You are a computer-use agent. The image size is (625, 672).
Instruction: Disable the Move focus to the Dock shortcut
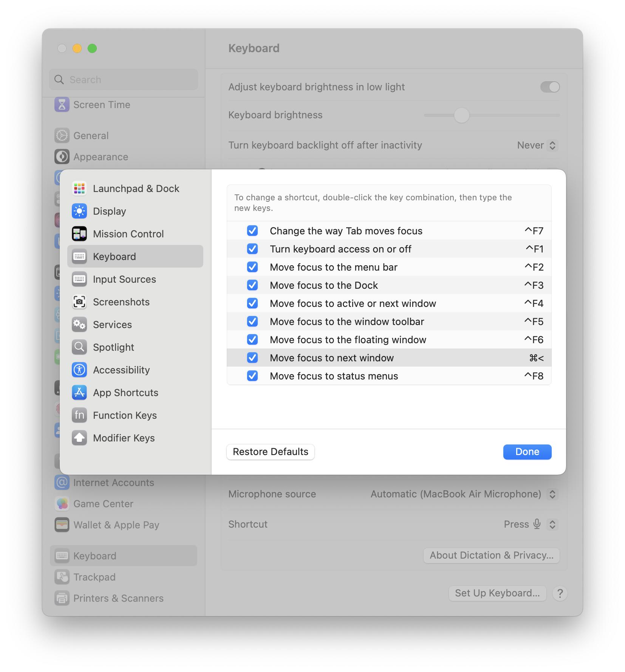[252, 285]
